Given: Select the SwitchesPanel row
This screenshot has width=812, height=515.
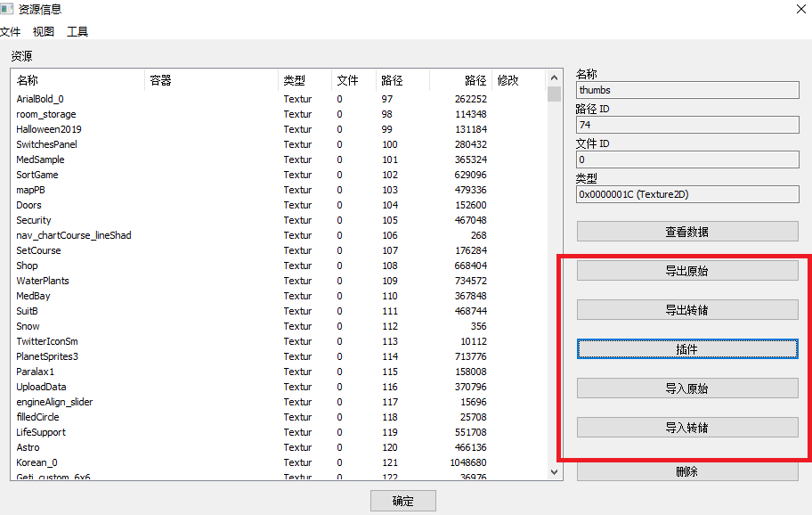Looking at the screenshot, I should pos(279,144).
